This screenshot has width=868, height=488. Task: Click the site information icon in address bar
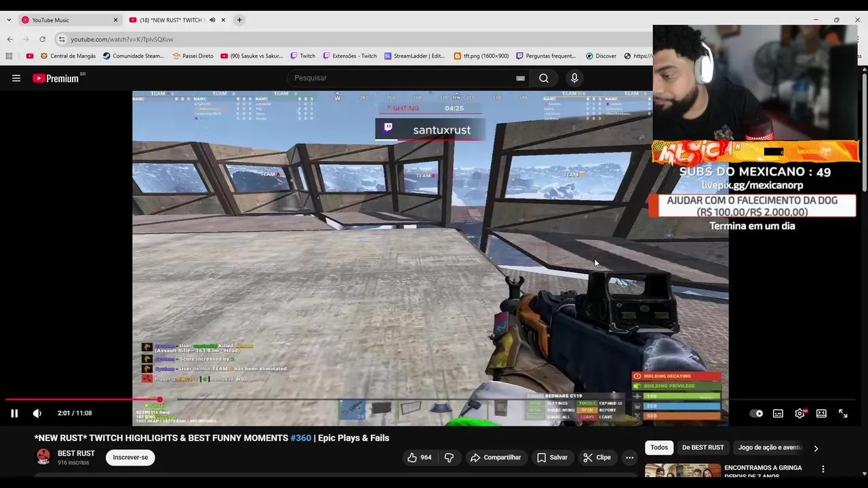tap(62, 39)
